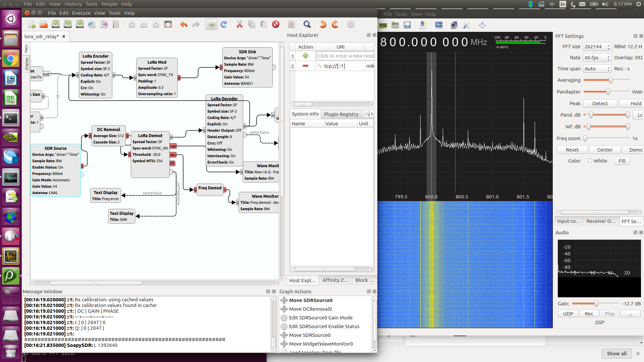Adjust the Averaging slider handle
The width and height of the screenshot is (644, 362).
610,80
